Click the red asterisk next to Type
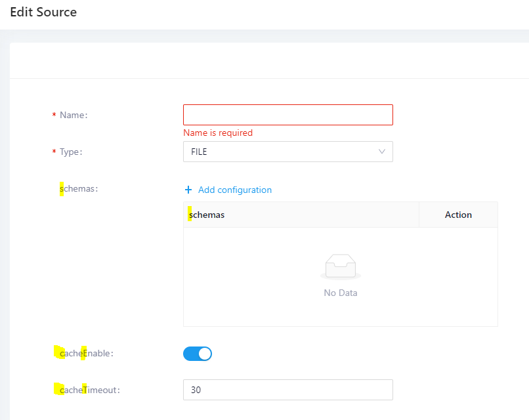 click(x=53, y=152)
